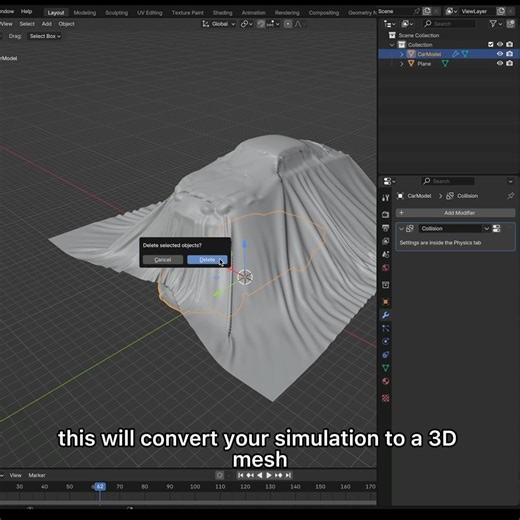Jump to the timeline start frame

point(241,475)
